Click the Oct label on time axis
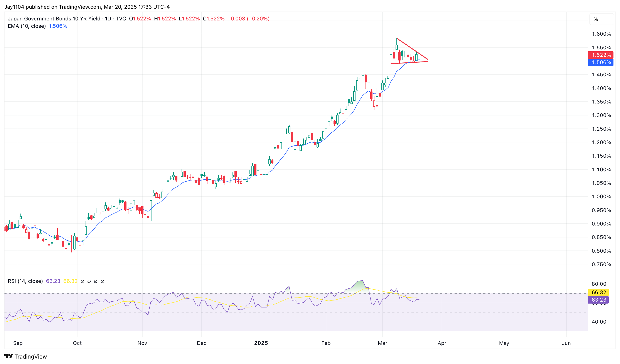Screen dimensions: 620x364 tap(77, 343)
